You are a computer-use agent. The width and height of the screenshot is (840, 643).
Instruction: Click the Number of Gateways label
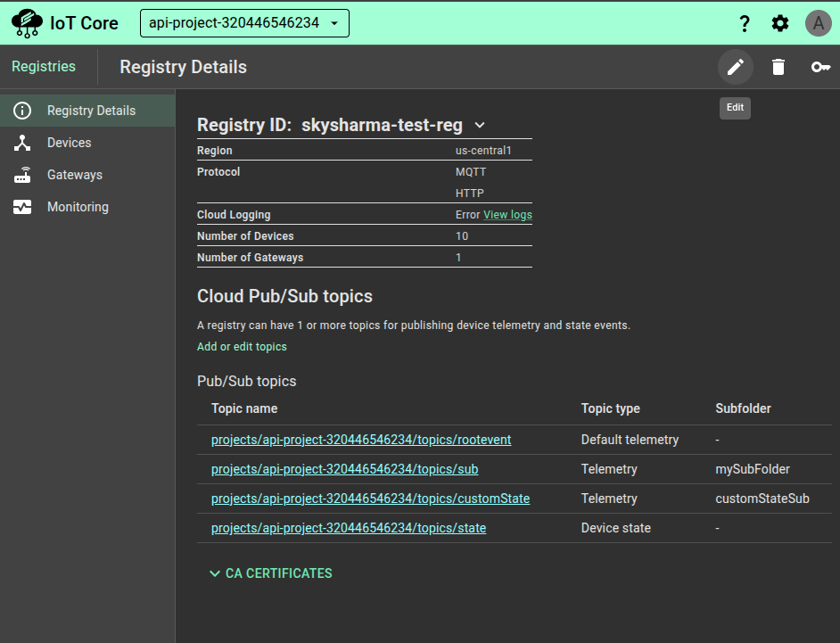click(251, 258)
